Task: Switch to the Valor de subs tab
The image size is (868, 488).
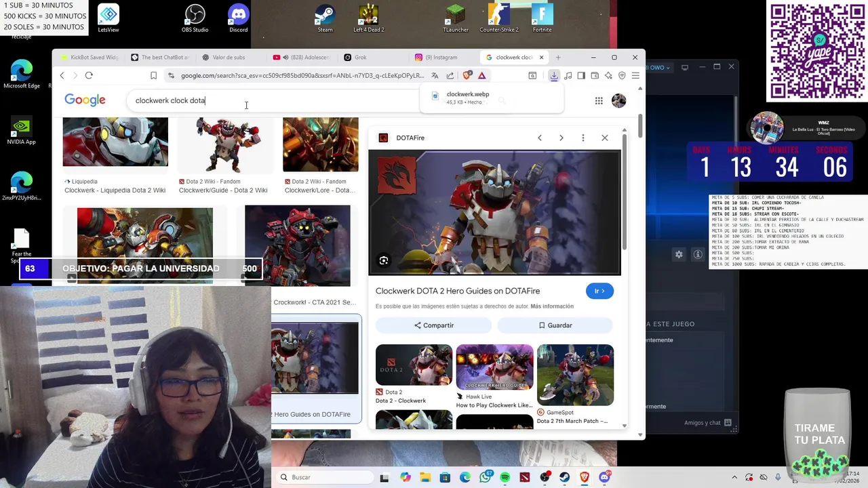Action: (231, 58)
